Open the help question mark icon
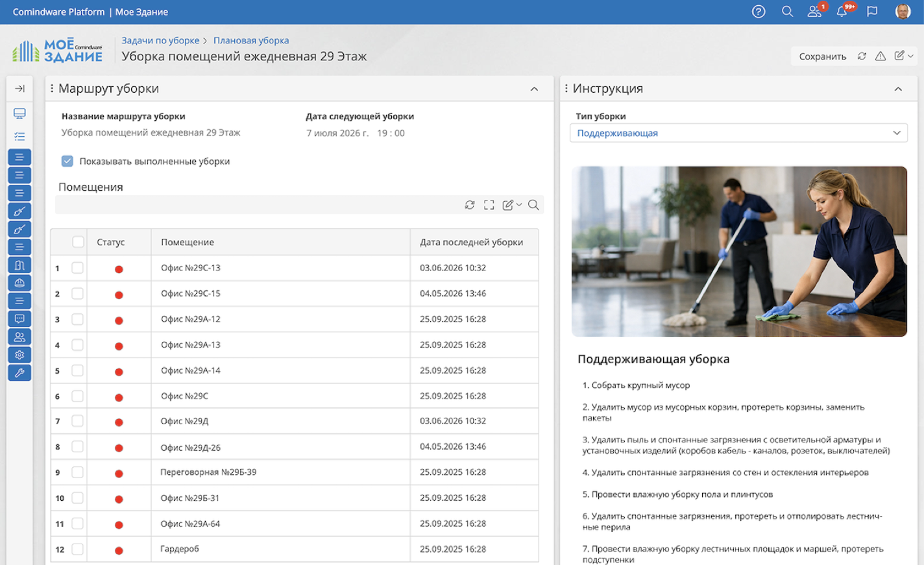 tap(759, 12)
